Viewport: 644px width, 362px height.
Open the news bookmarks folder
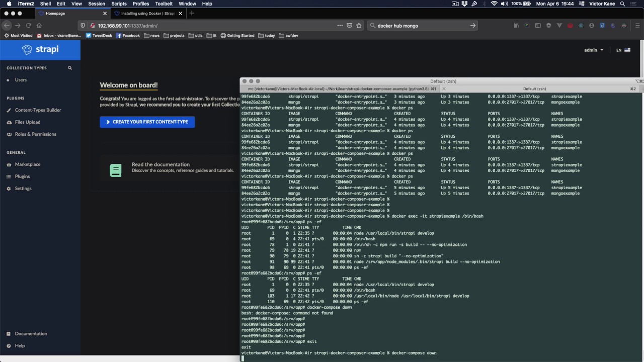pyautogui.click(x=151, y=36)
